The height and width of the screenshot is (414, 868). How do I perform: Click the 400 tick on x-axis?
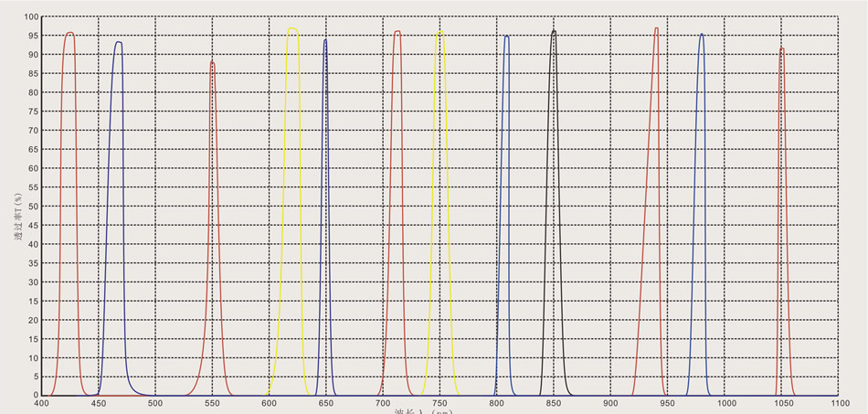pos(41,402)
